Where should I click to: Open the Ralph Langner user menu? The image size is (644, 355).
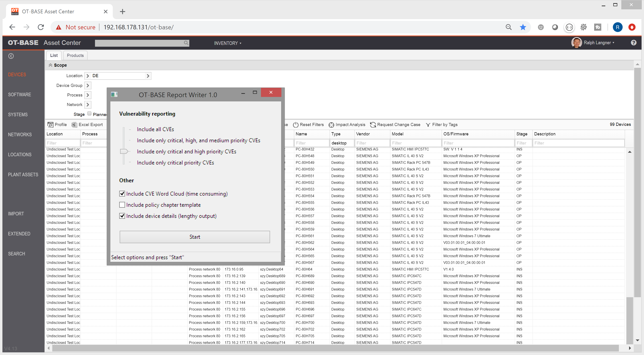tap(599, 43)
